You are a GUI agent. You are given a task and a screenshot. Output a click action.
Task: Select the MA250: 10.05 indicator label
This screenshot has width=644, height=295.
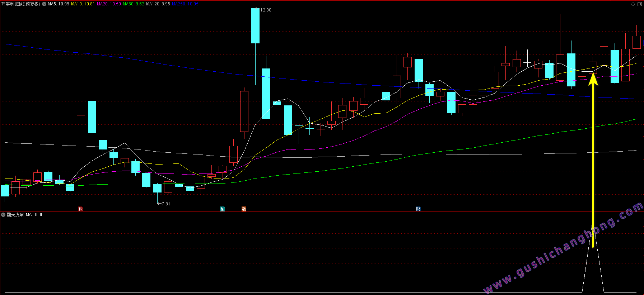(185, 4)
